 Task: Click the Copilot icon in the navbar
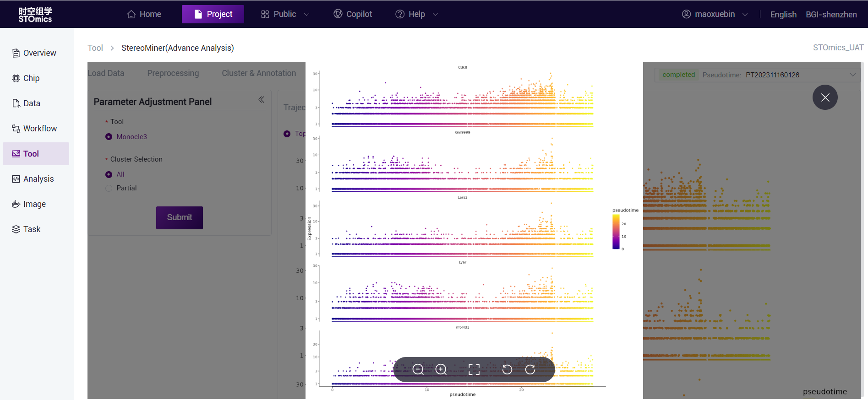pyautogui.click(x=338, y=14)
